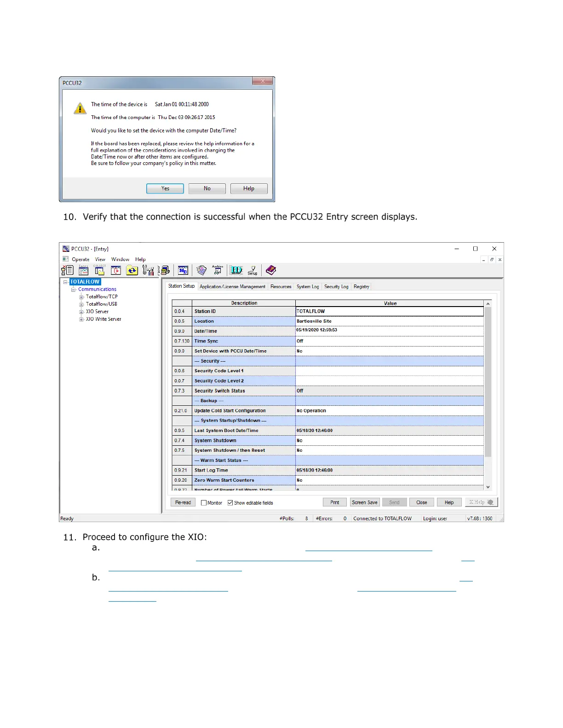Viewport: 563px width, 728px height.
Task: Click the purple help book icon
Action: pos(271,270)
